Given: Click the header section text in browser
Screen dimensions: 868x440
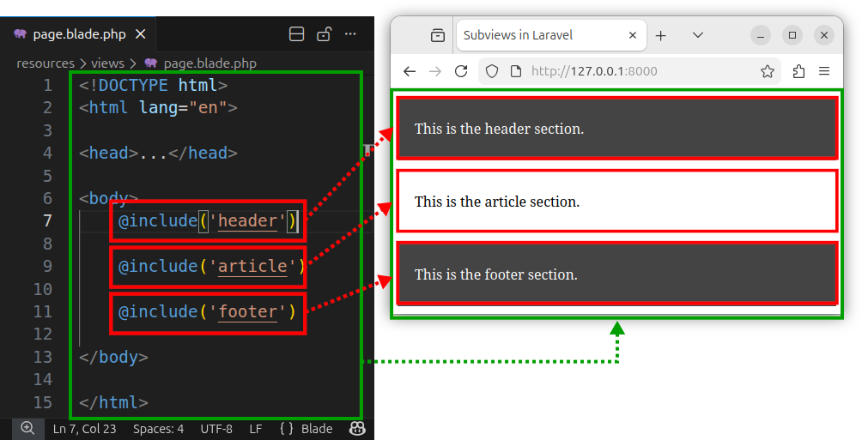Looking at the screenshot, I should coord(500,129).
